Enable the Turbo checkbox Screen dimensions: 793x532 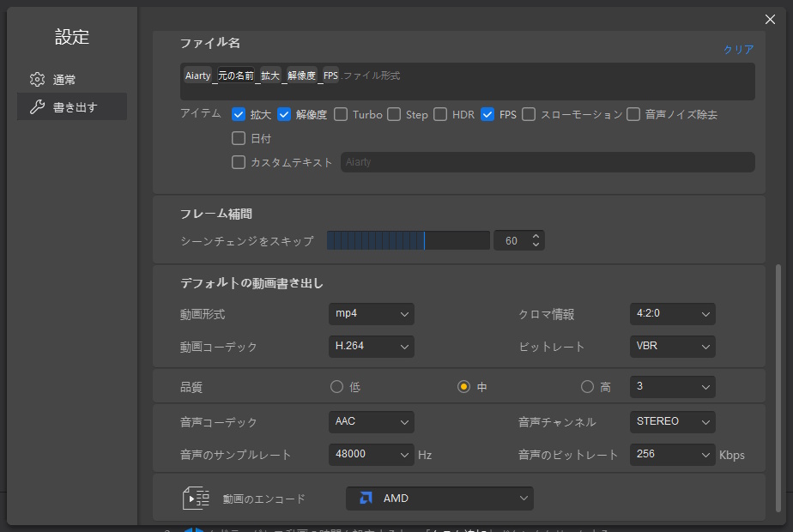(x=341, y=114)
